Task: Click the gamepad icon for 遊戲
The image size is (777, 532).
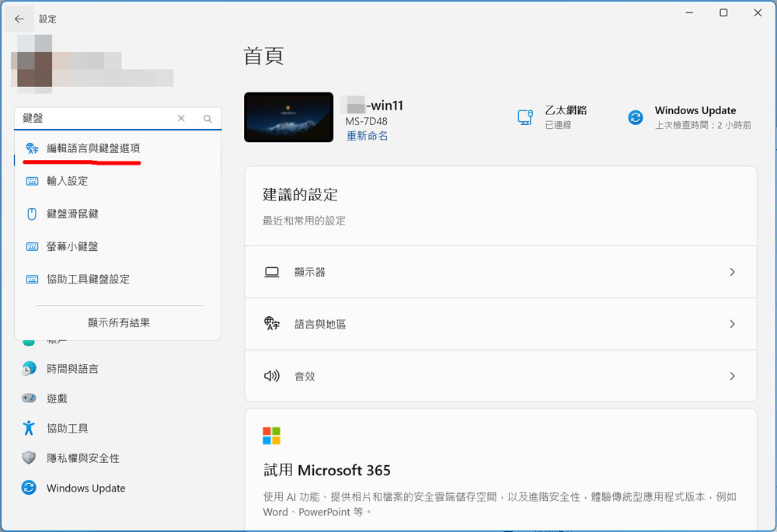Action: (x=29, y=398)
